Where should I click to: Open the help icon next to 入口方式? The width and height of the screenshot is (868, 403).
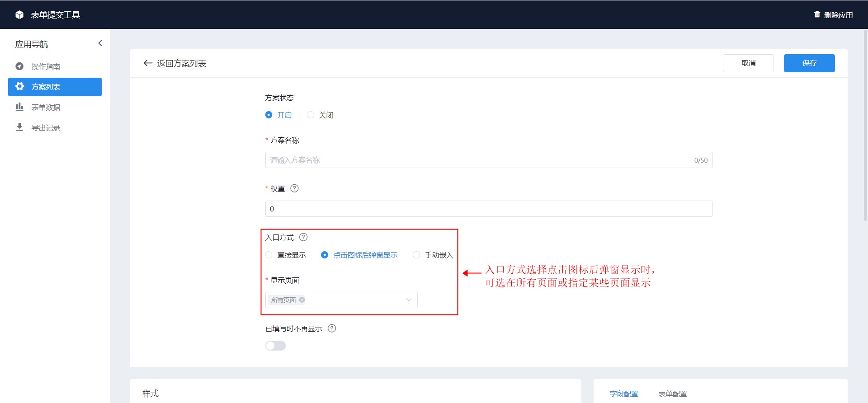click(x=303, y=237)
